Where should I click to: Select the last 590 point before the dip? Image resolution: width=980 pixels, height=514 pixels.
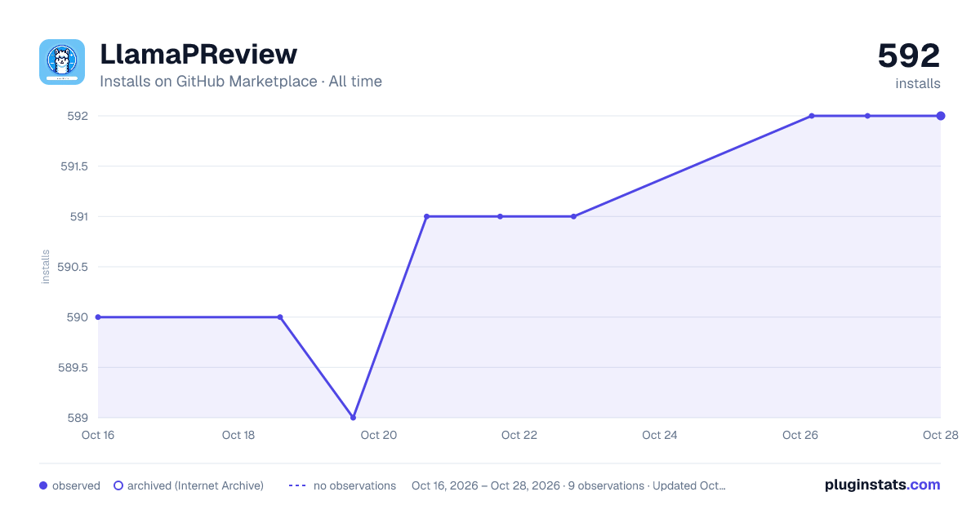(x=280, y=317)
